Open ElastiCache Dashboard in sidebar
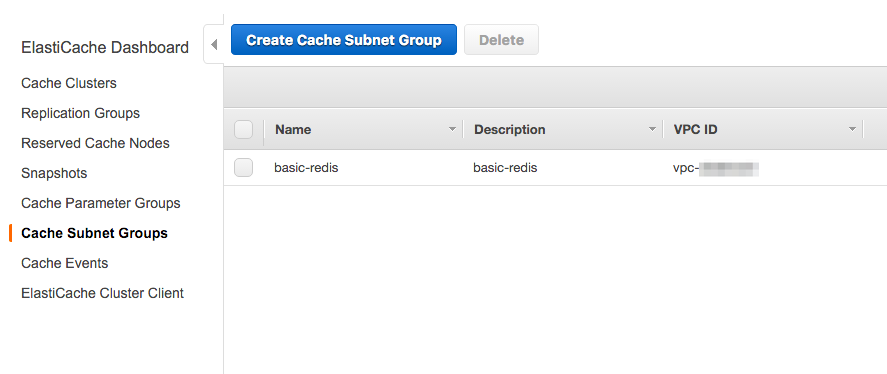Viewport: 887px width, 374px height. (x=105, y=48)
